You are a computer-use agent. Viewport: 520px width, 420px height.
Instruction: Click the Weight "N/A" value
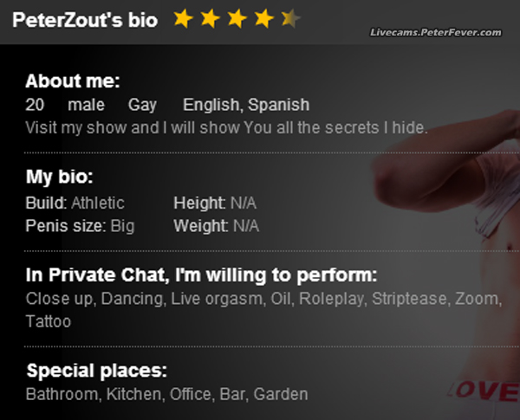click(x=245, y=226)
